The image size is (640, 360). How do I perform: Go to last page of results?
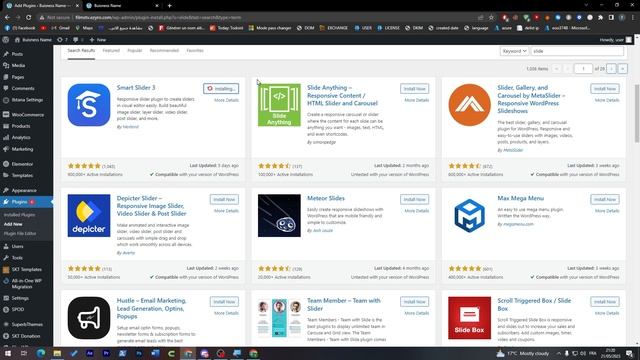coord(622,69)
